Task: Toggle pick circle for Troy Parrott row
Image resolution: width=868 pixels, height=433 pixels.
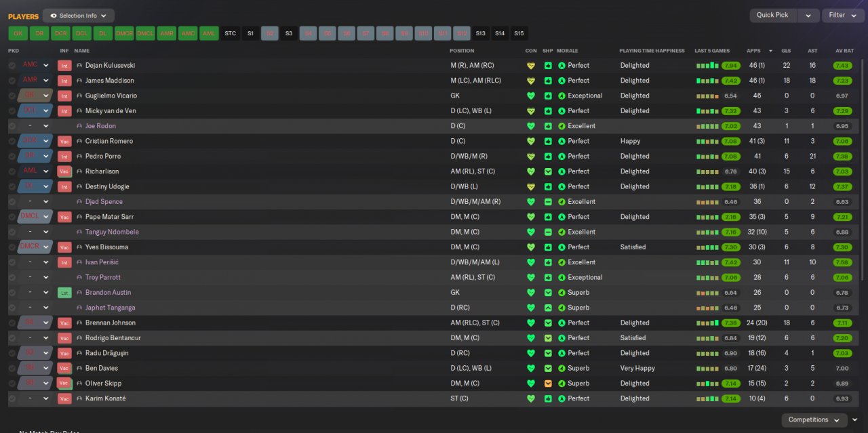Action: [x=12, y=278]
